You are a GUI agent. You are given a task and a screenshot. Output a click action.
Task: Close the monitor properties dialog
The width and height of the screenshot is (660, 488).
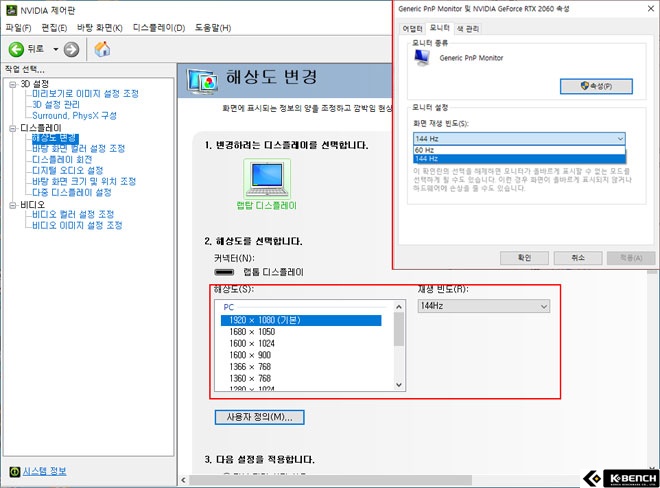[x=651, y=8]
